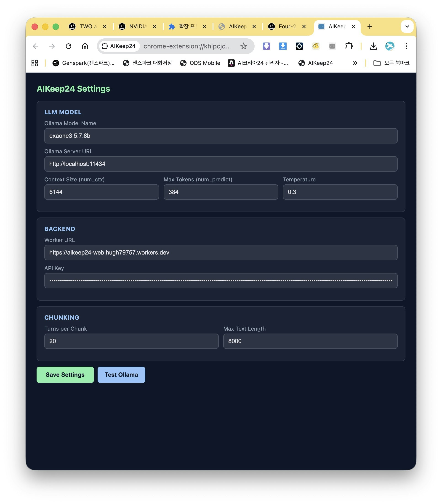
Task: Open the Chrome profile avatar
Action: (x=390, y=46)
